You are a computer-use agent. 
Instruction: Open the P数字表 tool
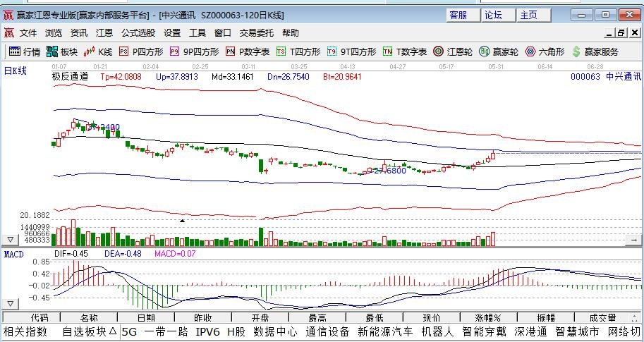(x=248, y=51)
